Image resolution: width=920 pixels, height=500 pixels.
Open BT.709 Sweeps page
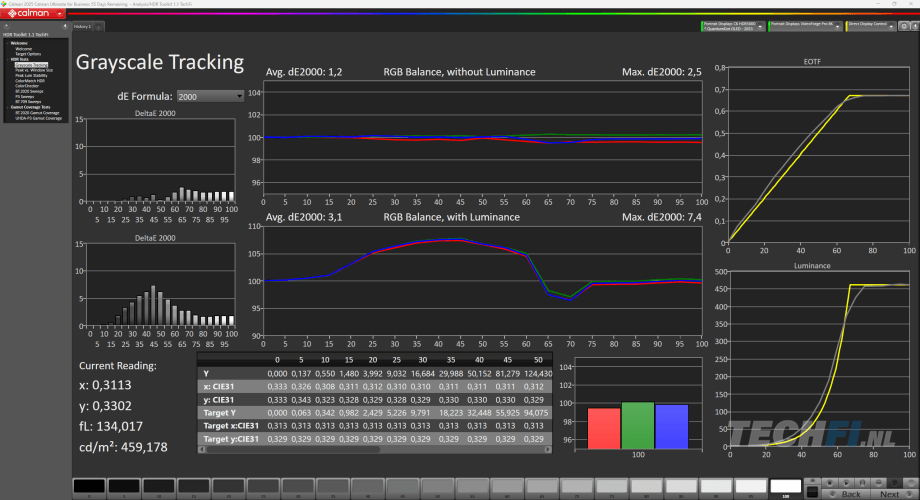click(x=28, y=102)
